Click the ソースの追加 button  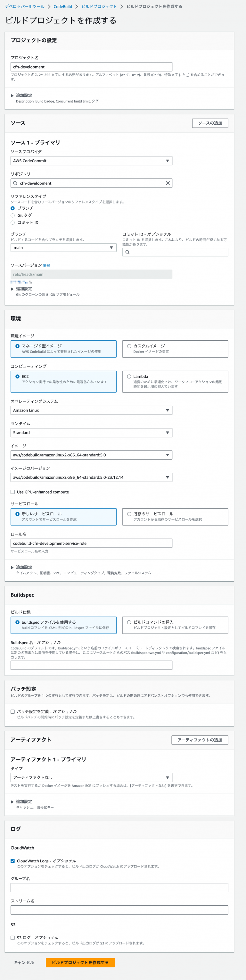210,123
